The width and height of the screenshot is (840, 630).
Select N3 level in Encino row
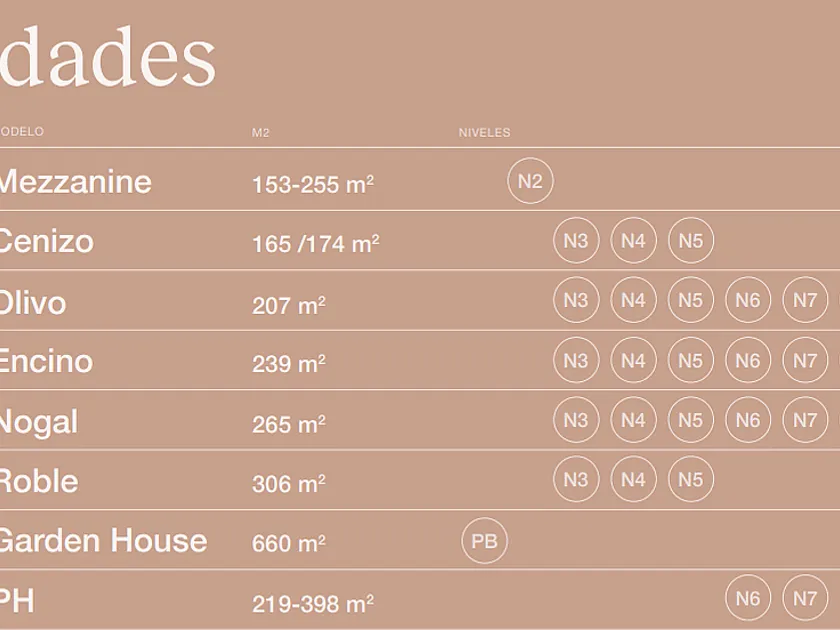(576, 360)
